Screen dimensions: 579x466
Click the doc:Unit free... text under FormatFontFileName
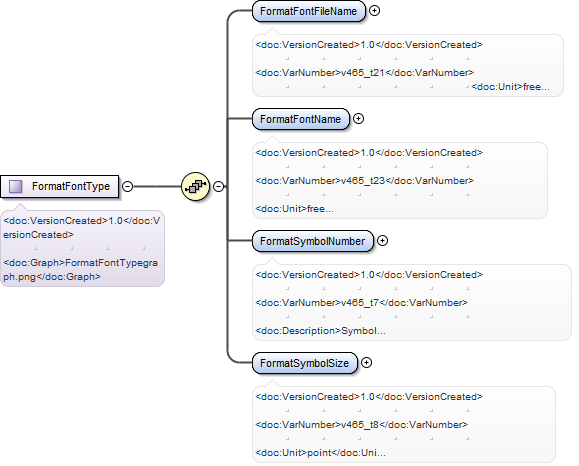511,87
